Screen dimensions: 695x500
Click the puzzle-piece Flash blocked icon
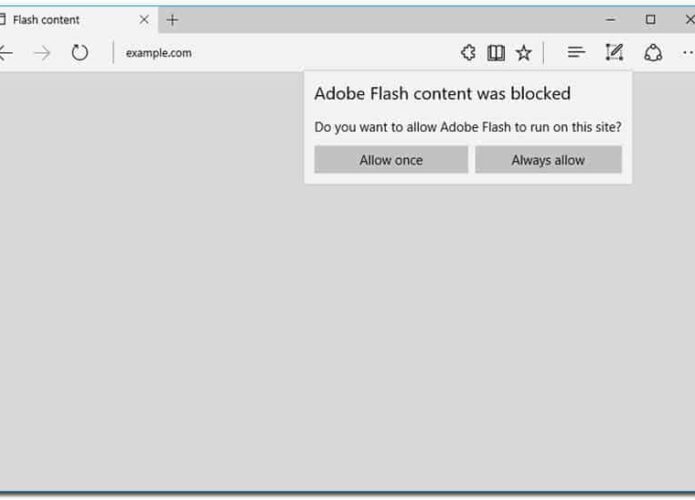coord(468,53)
